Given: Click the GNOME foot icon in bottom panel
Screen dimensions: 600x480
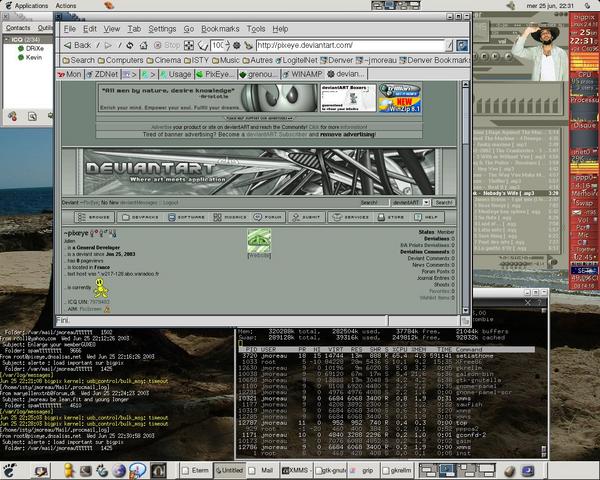Looking at the screenshot, I should tap(10, 470).
